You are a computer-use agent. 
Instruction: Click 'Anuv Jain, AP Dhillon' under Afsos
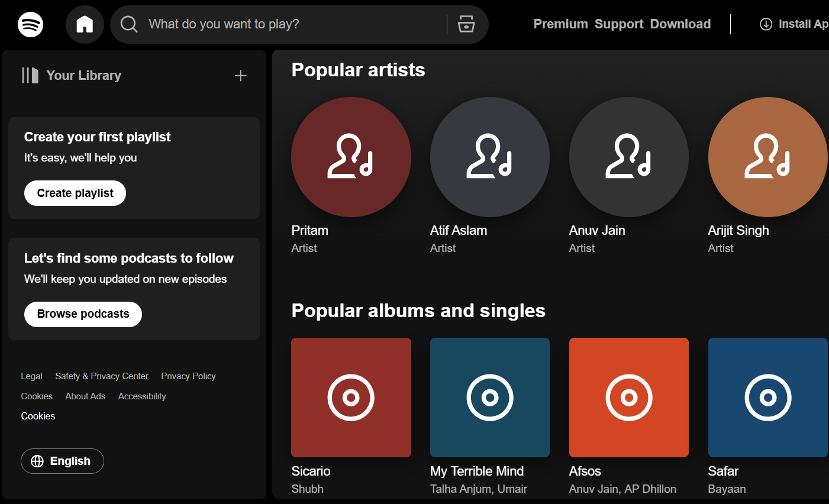point(622,489)
